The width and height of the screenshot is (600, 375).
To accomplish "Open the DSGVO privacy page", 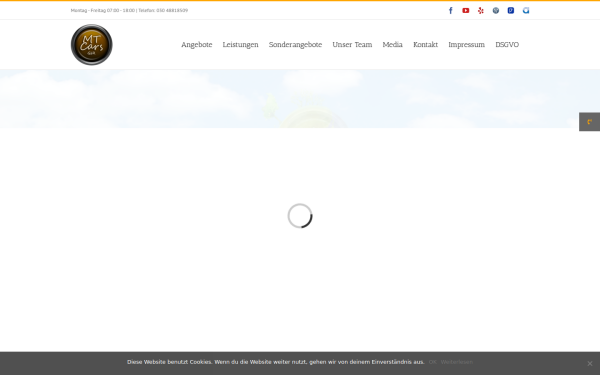I will (x=507, y=45).
